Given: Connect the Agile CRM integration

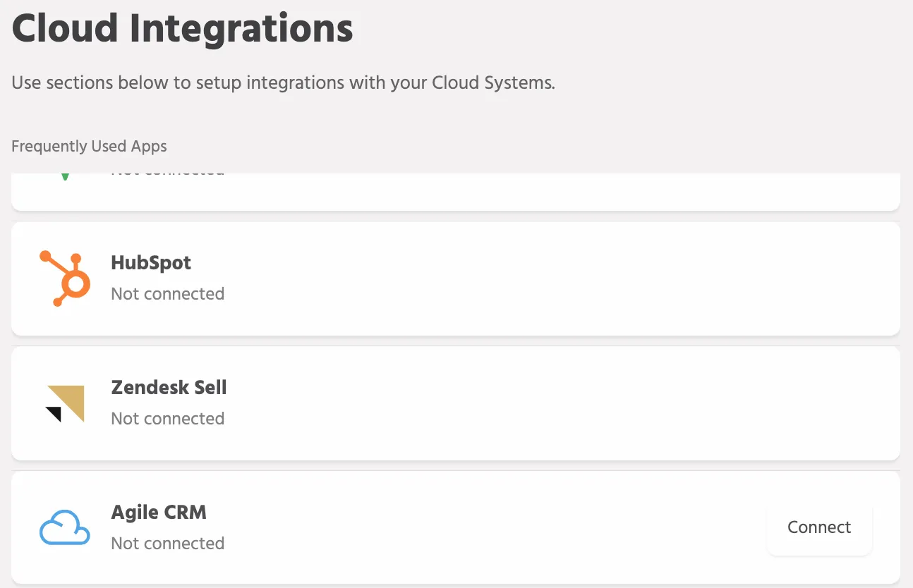Looking at the screenshot, I should pos(819,527).
